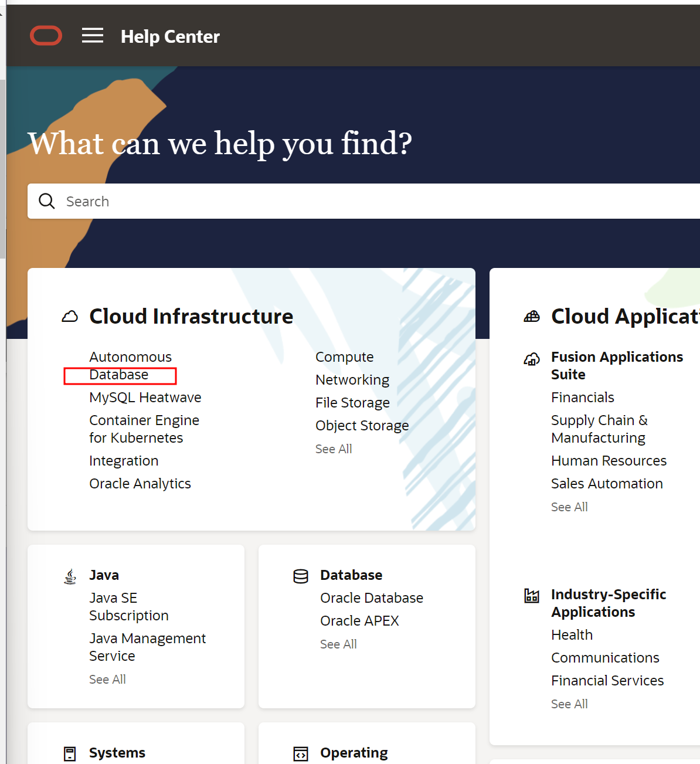Open the Autonomous Database link
Viewport: 700px width, 764px height.
point(130,366)
